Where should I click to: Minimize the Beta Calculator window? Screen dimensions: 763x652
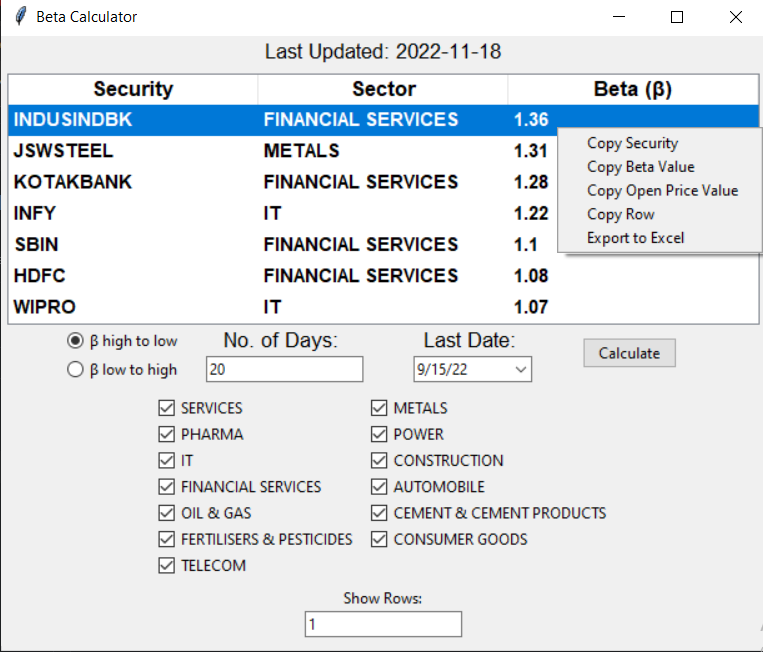coord(619,17)
